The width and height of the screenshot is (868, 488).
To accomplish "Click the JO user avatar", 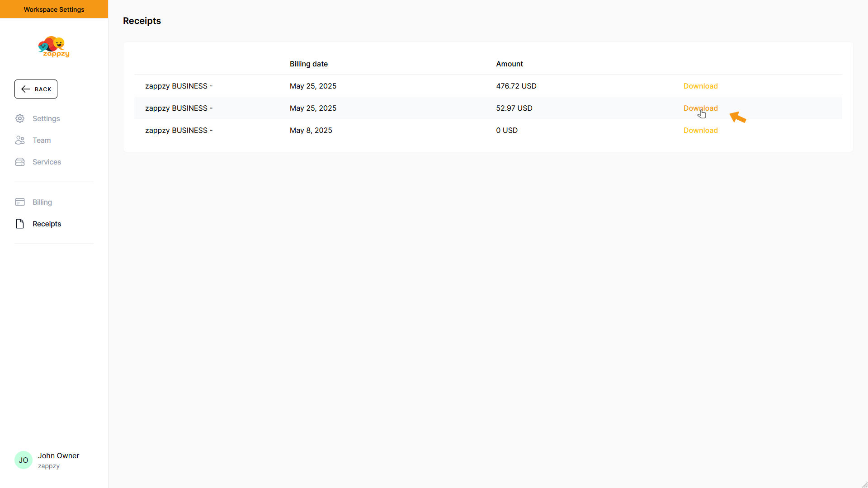I will tap(24, 460).
